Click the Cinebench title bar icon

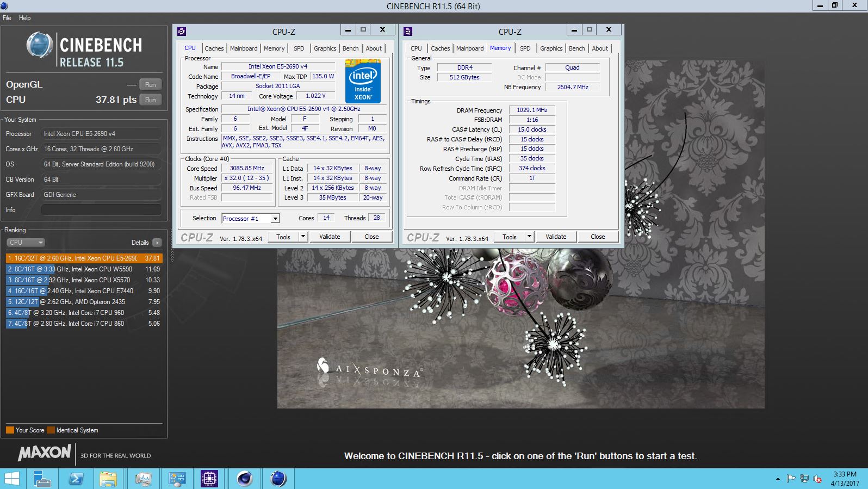(x=5, y=6)
